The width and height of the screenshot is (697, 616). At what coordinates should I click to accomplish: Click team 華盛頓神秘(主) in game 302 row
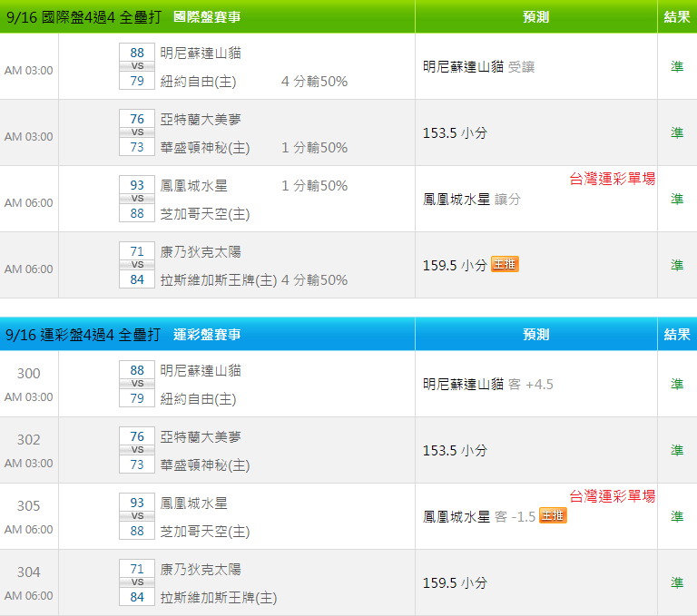(205, 465)
